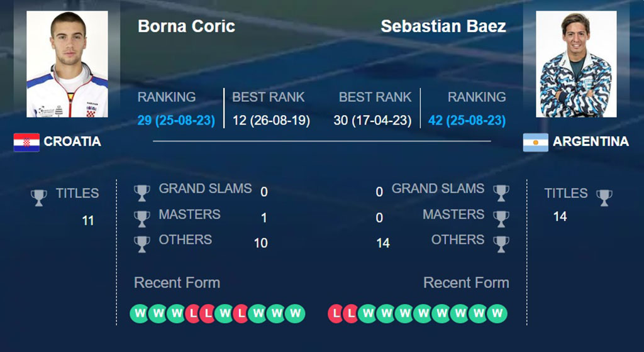The width and height of the screenshot is (644, 352).
Task: Click Coric's Grand Slams trophy icon
Action: pyautogui.click(x=142, y=193)
